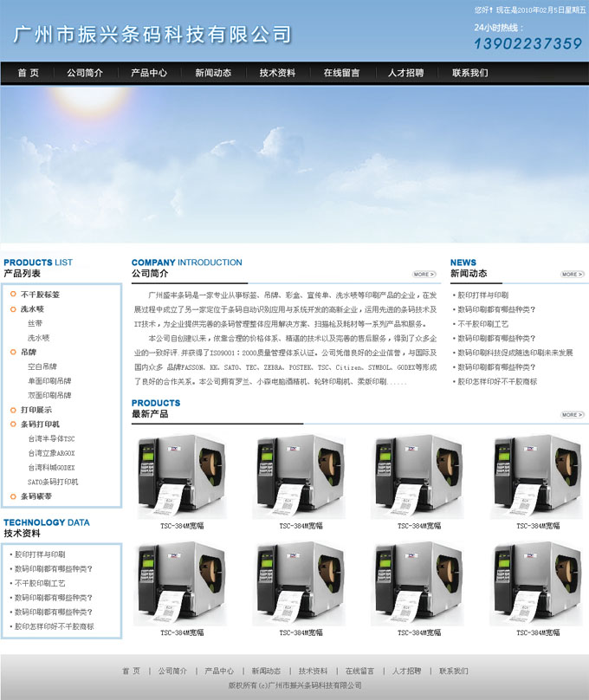Expand the 条码碳带 category in product list

pyautogui.click(x=36, y=496)
